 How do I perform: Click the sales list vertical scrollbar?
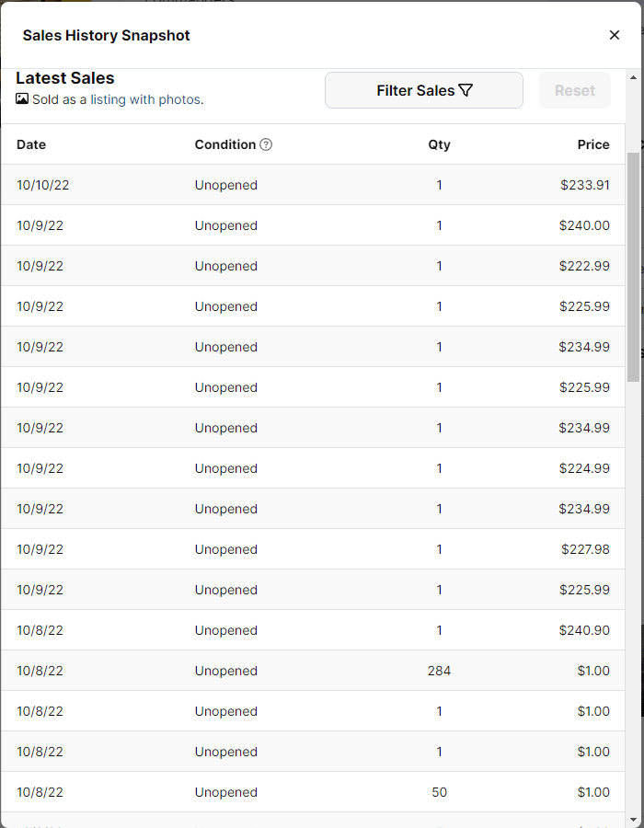click(633, 267)
